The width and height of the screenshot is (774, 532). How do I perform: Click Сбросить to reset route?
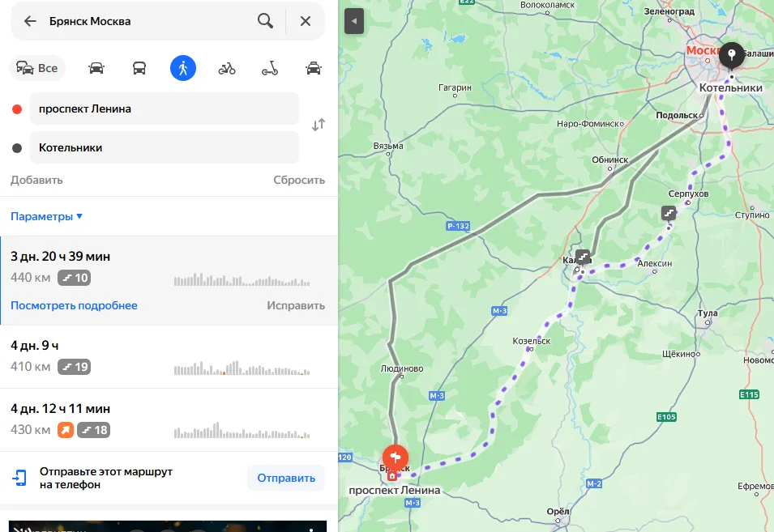(x=299, y=180)
